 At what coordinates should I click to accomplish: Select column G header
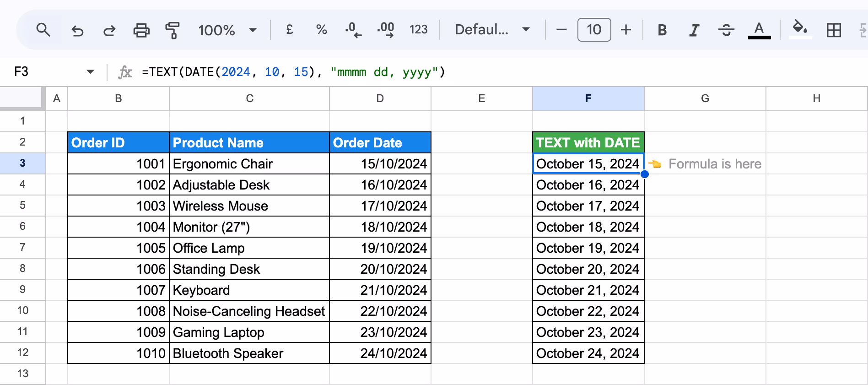[705, 98]
